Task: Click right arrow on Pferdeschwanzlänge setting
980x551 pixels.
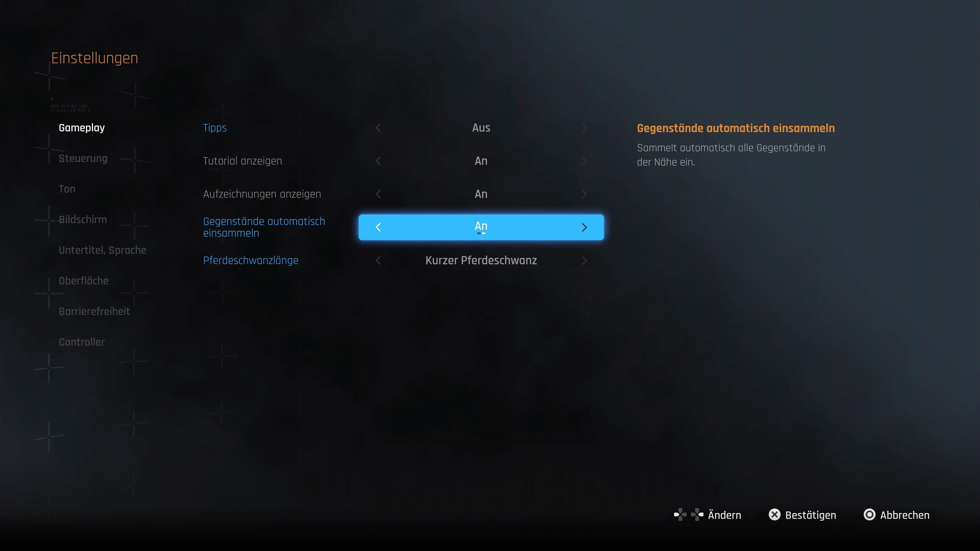Action: point(583,260)
